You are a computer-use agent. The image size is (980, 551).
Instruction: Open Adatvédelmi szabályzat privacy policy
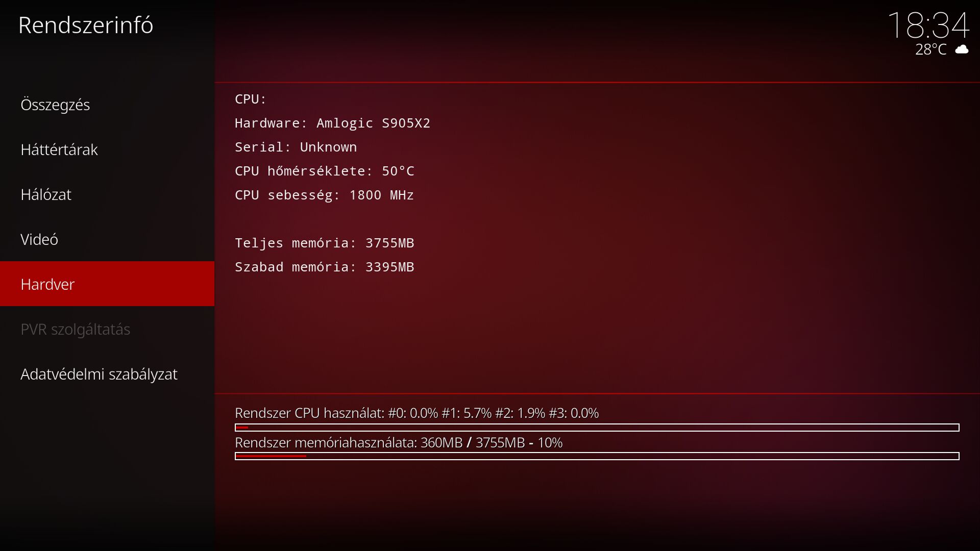(x=107, y=374)
